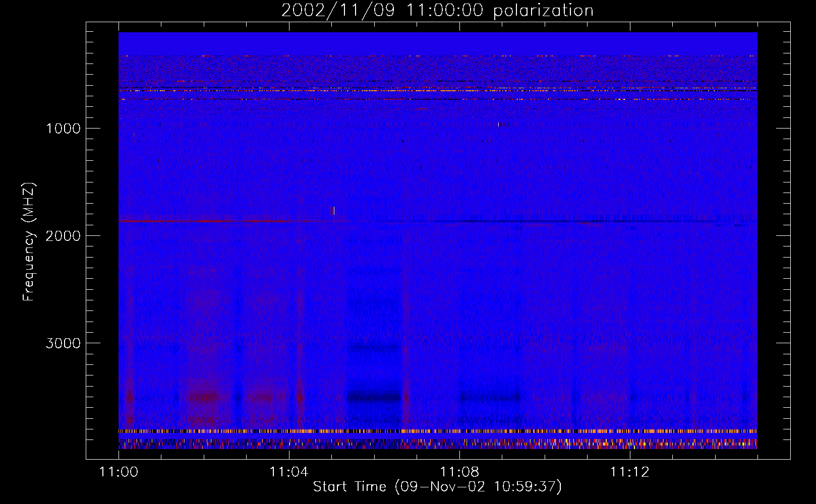Click the 11:00 time tick label
The image size is (816, 504).
(x=119, y=472)
